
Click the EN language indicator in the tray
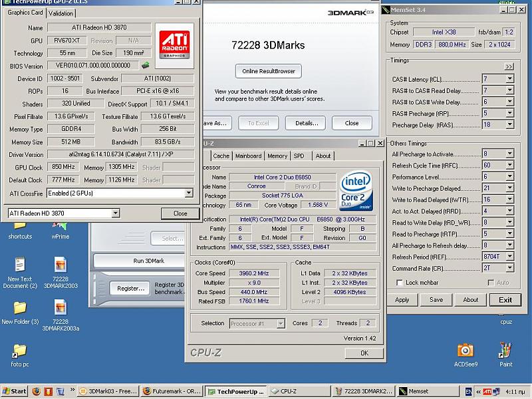pyautogui.click(x=469, y=392)
